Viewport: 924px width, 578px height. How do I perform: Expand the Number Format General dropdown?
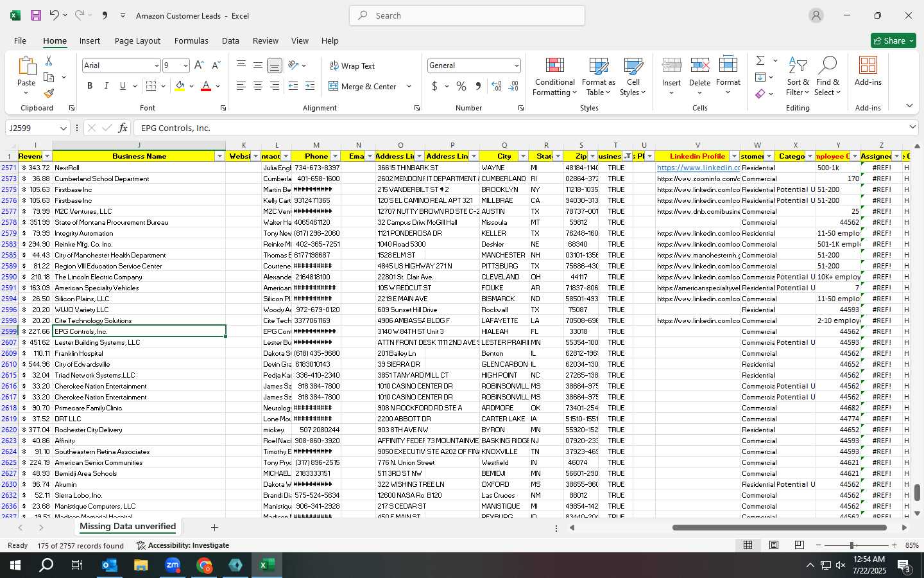click(x=516, y=66)
